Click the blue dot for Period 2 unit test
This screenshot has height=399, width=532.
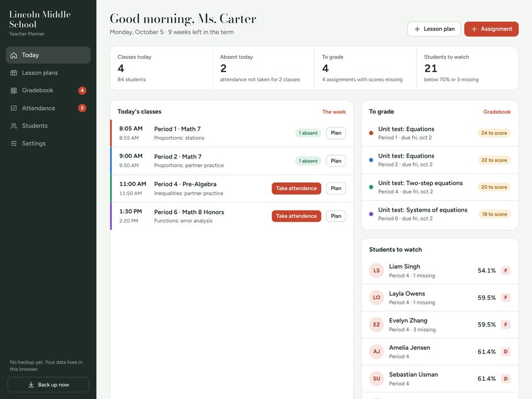(371, 160)
